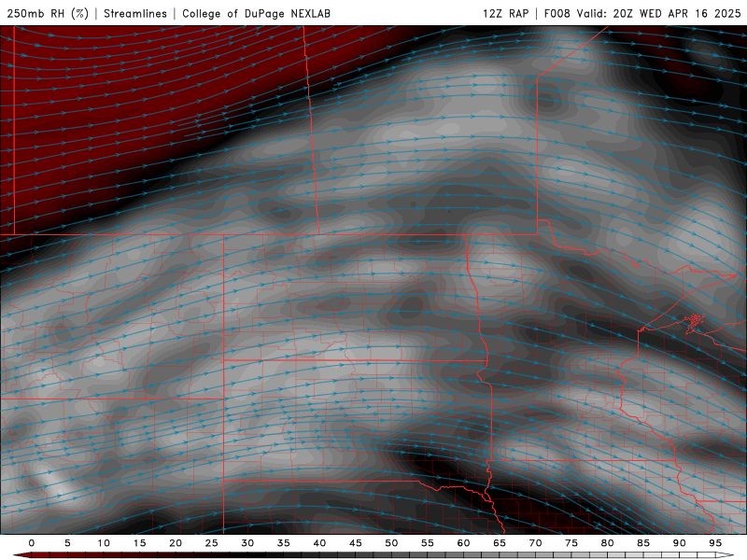Click the color scale label "75"
This screenshot has height=560, width=747.
tap(571, 543)
